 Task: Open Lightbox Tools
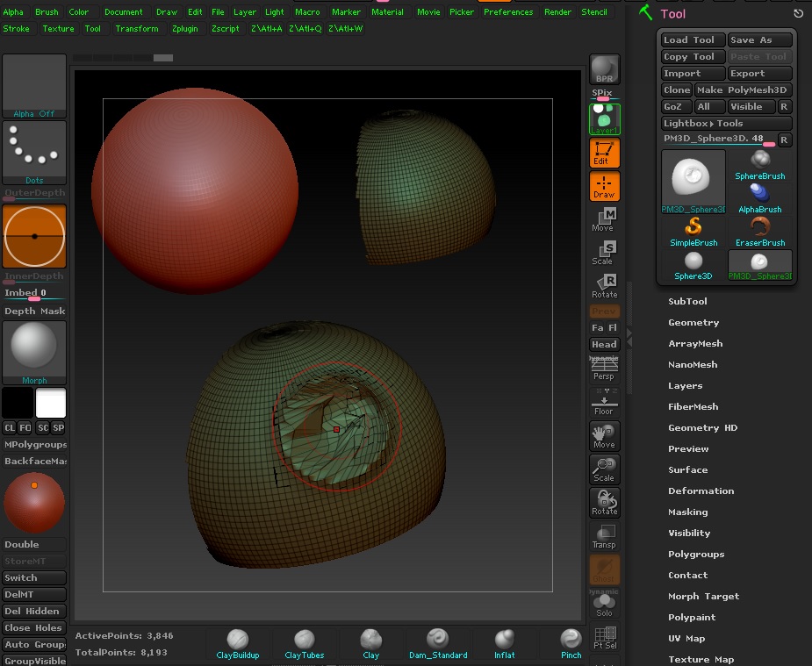click(726, 123)
